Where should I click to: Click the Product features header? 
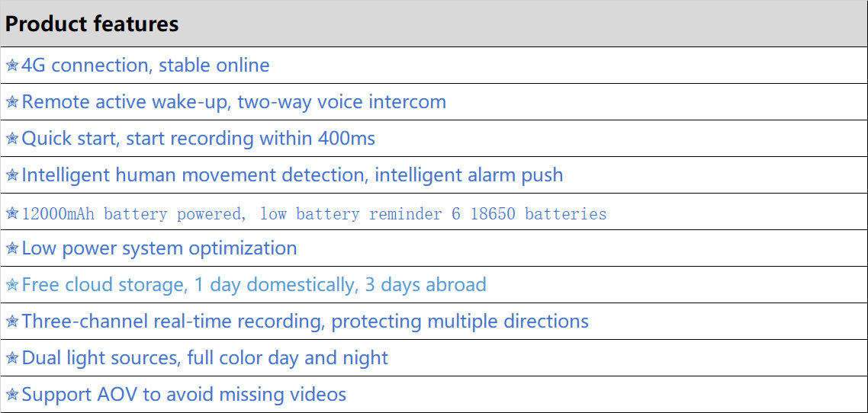coord(92,24)
